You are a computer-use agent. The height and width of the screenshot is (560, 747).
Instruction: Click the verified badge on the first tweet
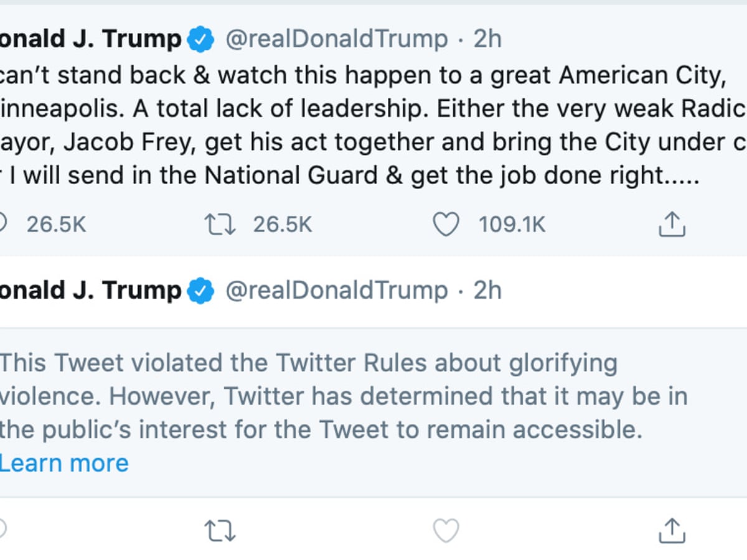point(201,40)
